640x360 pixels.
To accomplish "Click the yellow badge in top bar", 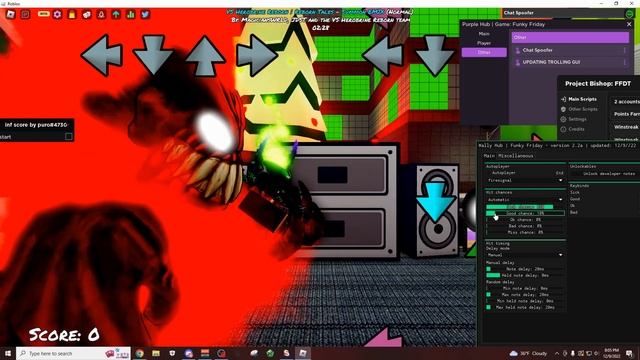I will coord(44,14).
